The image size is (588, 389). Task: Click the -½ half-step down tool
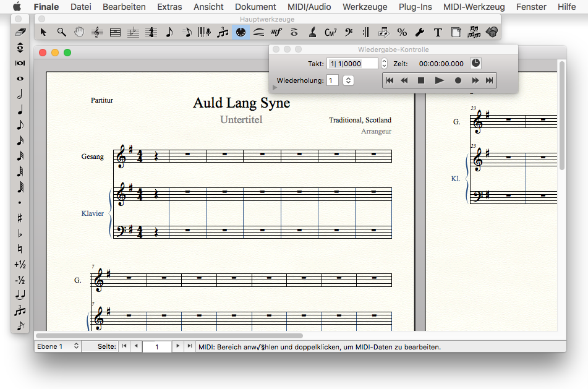[x=20, y=280]
